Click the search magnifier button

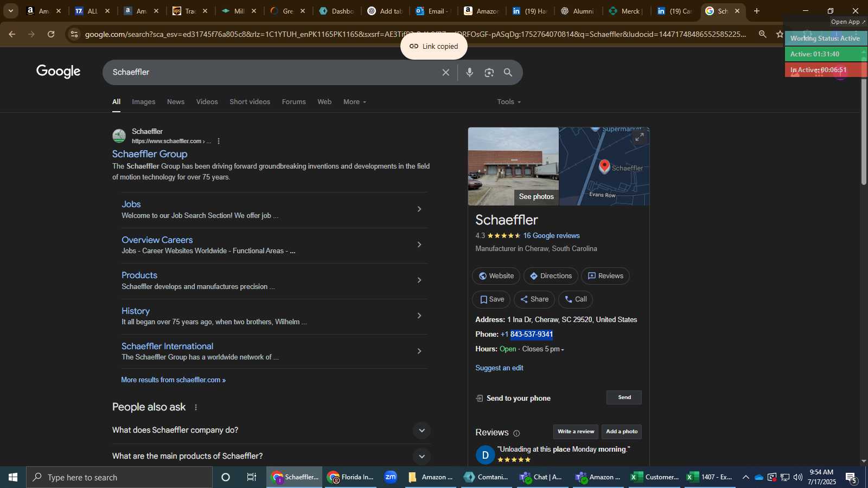tap(508, 72)
